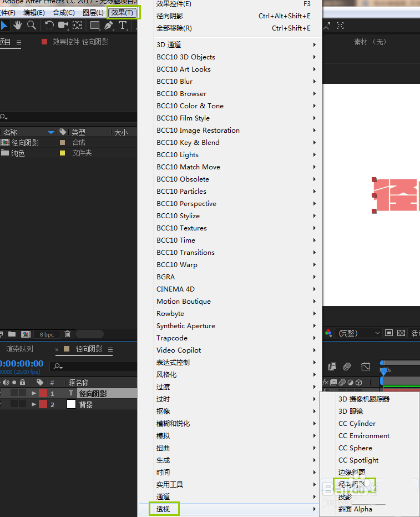Select the Horizontal Type tool
Image resolution: width=420 pixels, height=517 pixels.
click(123, 26)
